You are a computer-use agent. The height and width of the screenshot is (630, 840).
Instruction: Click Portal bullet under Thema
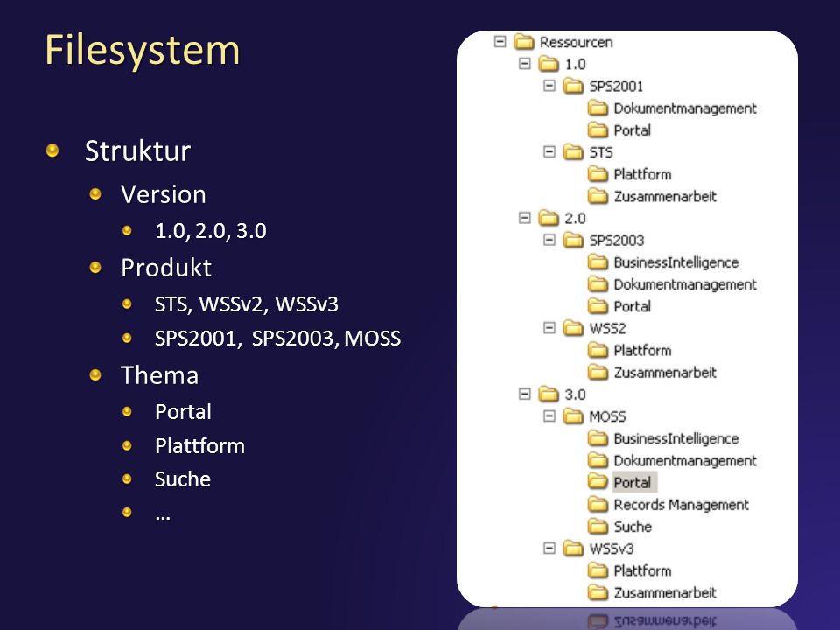pos(183,412)
